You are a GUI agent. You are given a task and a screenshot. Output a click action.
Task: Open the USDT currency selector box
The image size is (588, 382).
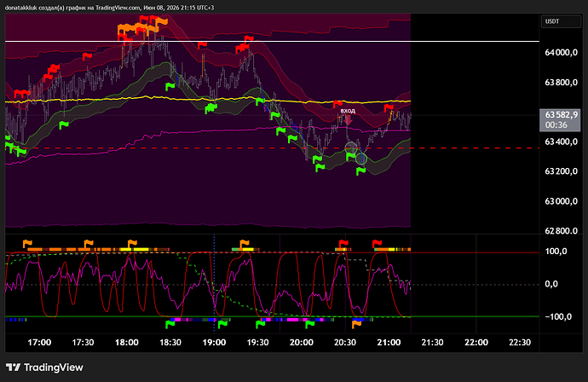pos(561,21)
